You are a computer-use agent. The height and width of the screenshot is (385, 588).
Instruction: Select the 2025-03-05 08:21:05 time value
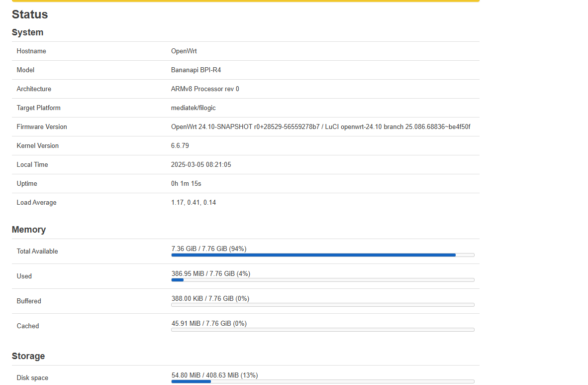click(201, 164)
